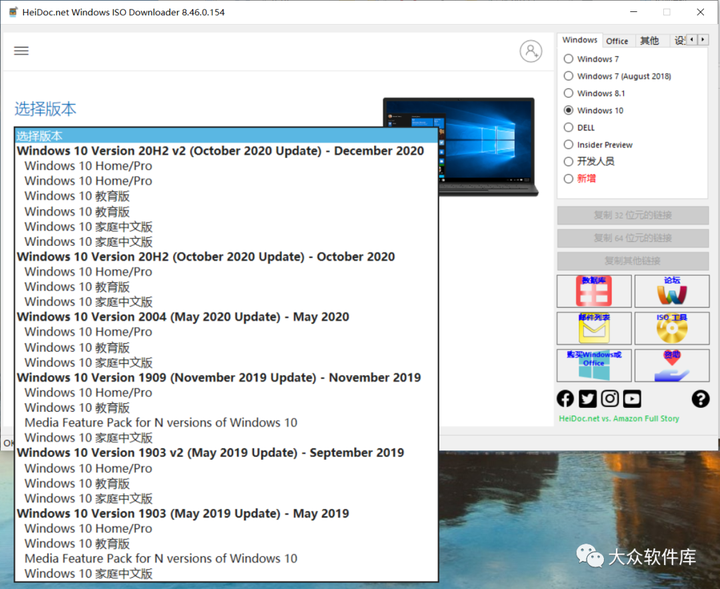Click Version 1909 November 2019 Update header
The height and width of the screenshot is (589, 720).
click(x=226, y=377)
